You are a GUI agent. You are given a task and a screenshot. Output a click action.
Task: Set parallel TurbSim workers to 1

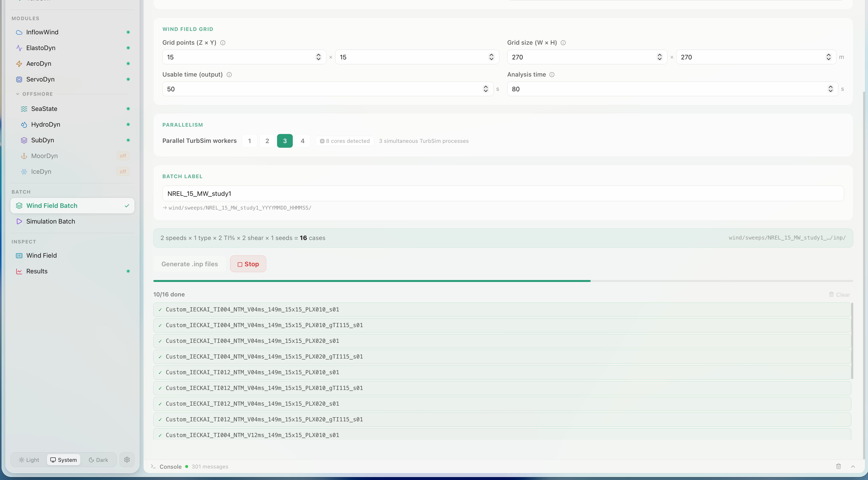click(x=249, y=141)
